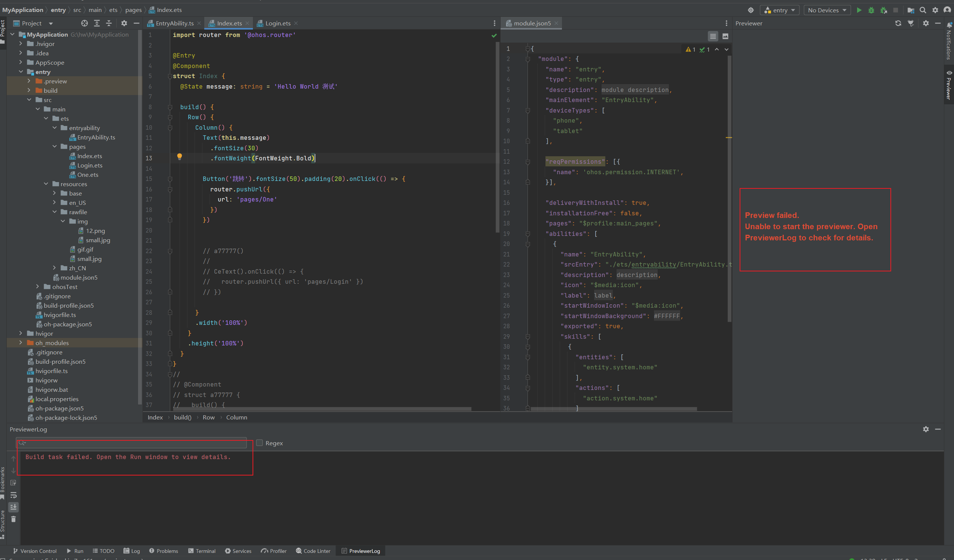Click the plug icon in Previewer header
Viewport: 954px width, 560px height.
coord(911,24)
